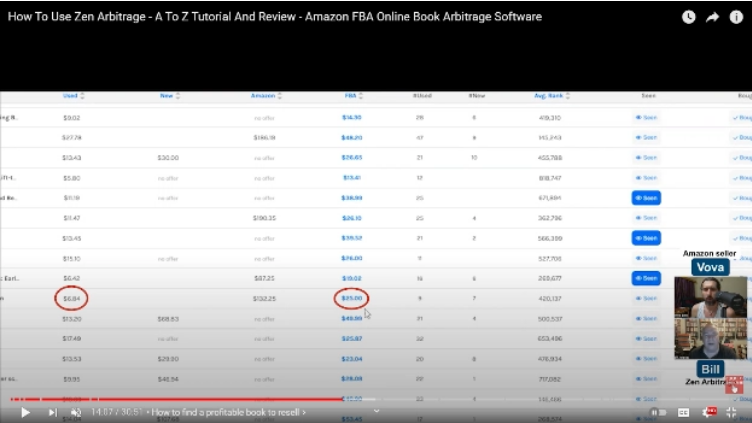Select average rank 269,677 cell
The height and width of the screenshot is (423, 752).
pyautogui.click(x=550, y=279)
